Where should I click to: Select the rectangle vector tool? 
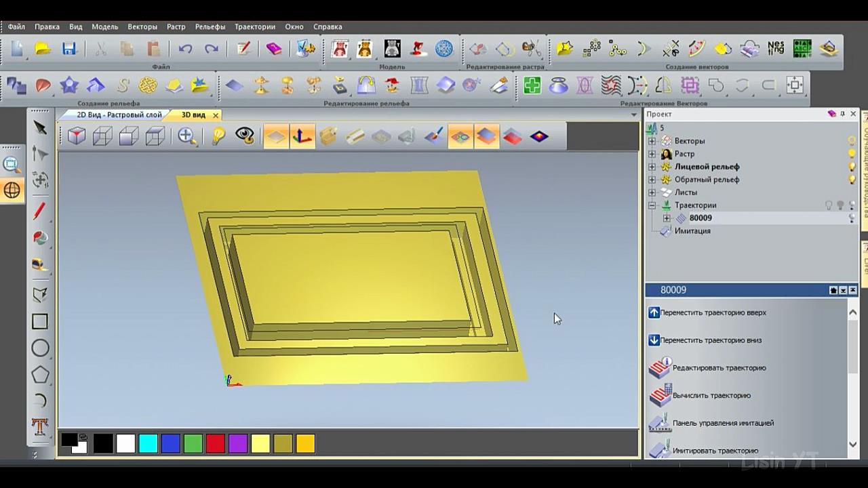tap(40, 322)
